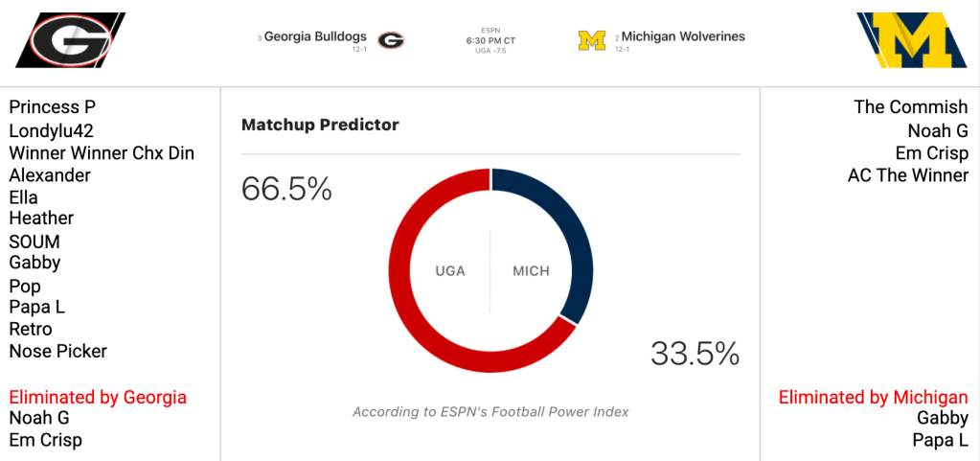Select The Commish in Michigan picks list
This screenshot has width=980, height=461.
tap(911, 107)
